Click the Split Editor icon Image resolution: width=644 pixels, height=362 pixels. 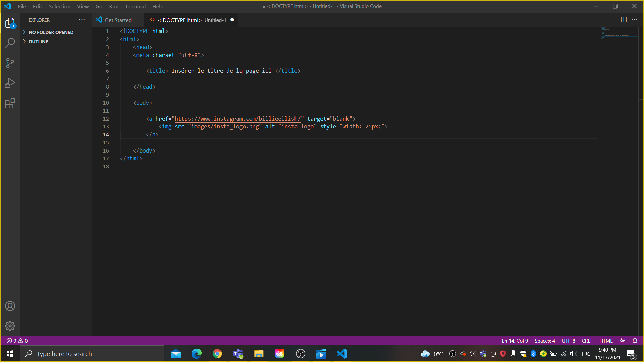point(624,20)
